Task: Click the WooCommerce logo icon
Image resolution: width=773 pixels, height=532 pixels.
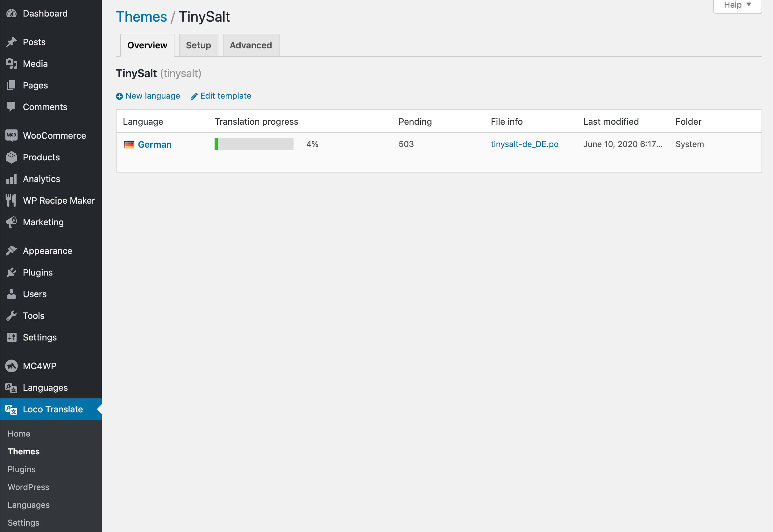Action: [11, 135]
